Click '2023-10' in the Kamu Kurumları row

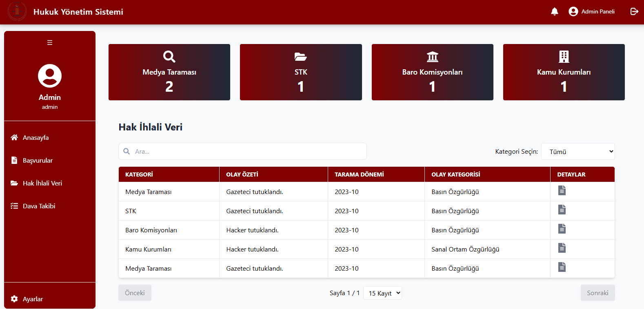tap(346, 249)
